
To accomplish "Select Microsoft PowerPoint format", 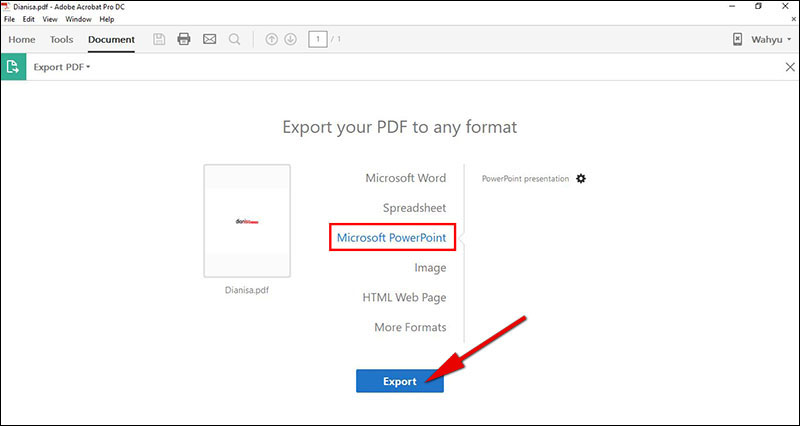I will pos(392,237).
